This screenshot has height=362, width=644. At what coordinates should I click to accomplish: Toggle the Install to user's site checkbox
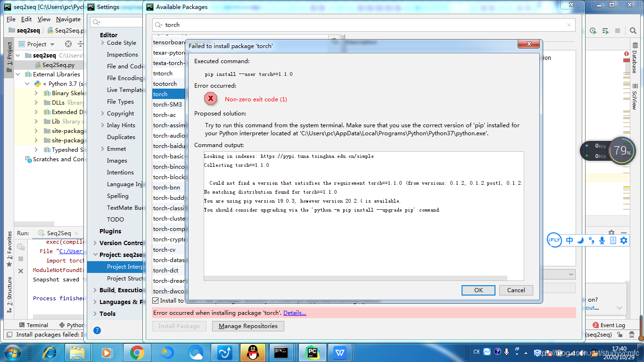coord(156,300)
